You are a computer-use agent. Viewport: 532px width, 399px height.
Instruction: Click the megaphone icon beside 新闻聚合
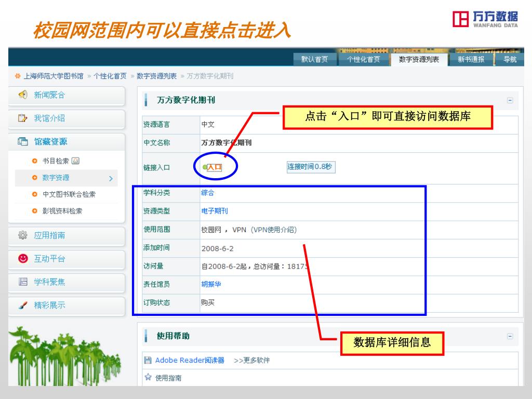click(x=23, y=95)
